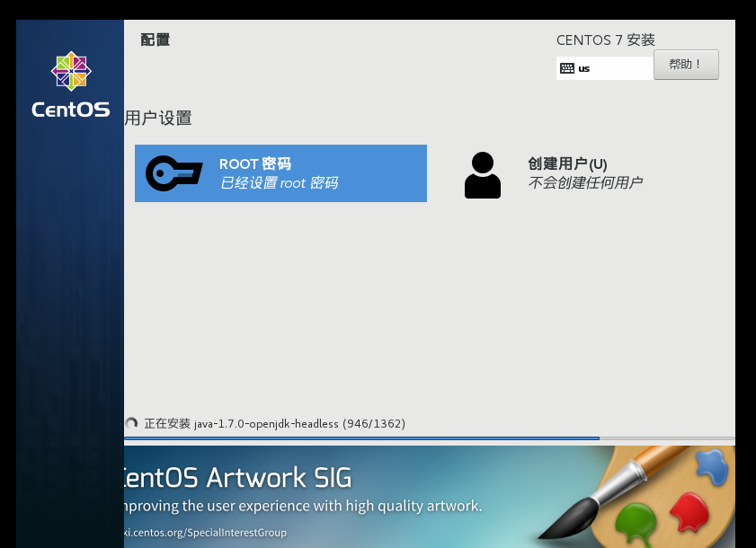Click the 不会创建任何用户 status text
Viewport: 756px width, 548px height.
click(585, 182)
